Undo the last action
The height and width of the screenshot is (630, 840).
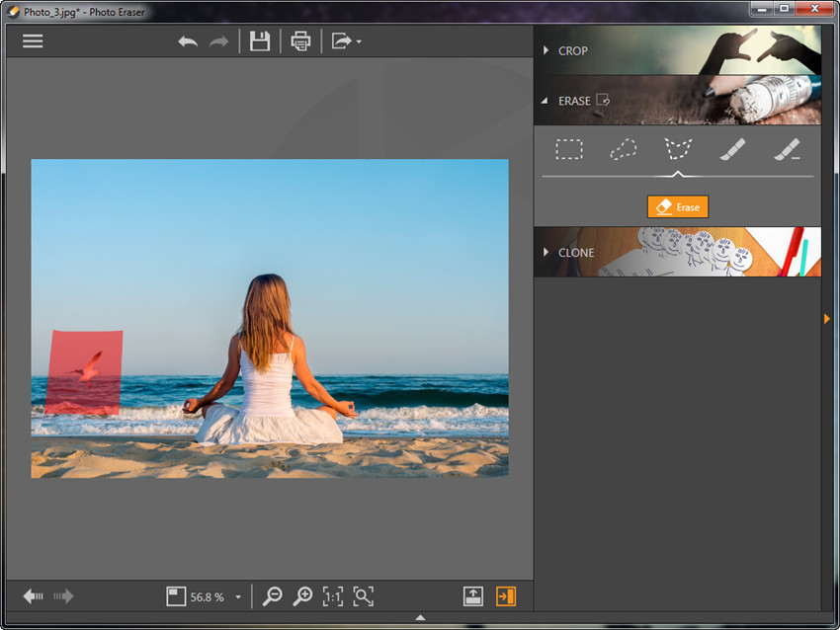[x=188, y=41]
